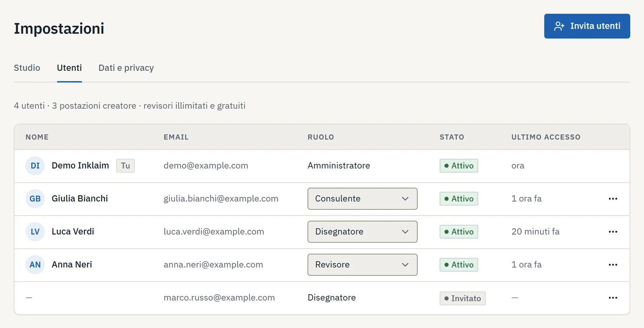Open the Consulente role dropdown
The width and height of the screenshot is (644, 328).
[362, 199]
